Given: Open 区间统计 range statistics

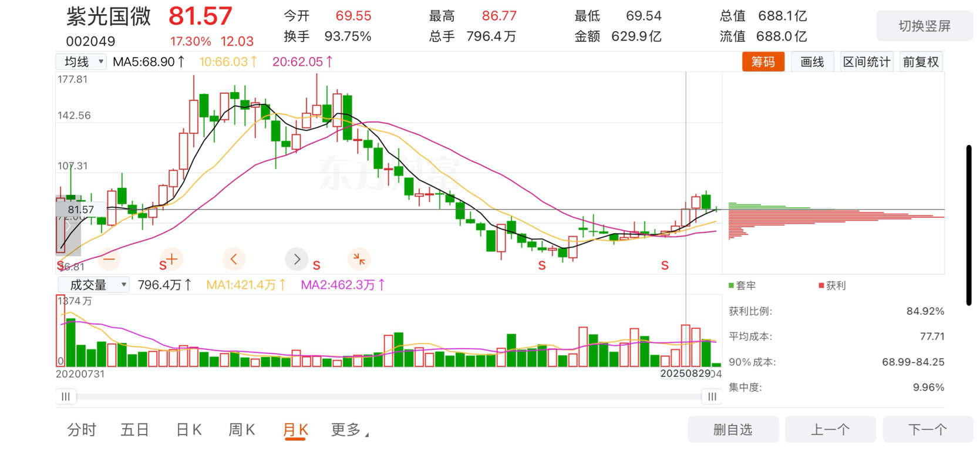Looking at the screenshot, I should point(867,62).
